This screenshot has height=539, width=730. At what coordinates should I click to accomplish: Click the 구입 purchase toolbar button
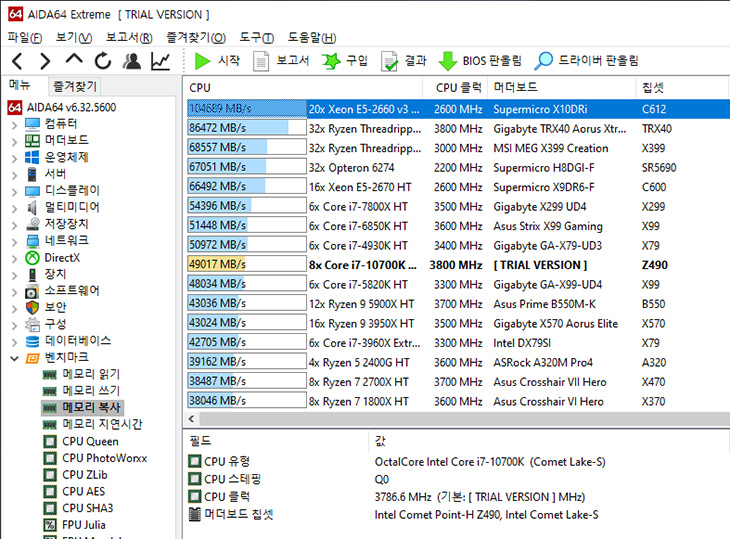click(x=345, y=61)
